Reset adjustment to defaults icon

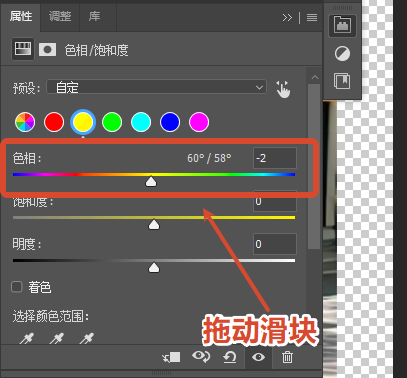pyautogui.click(x=230, y=357)
